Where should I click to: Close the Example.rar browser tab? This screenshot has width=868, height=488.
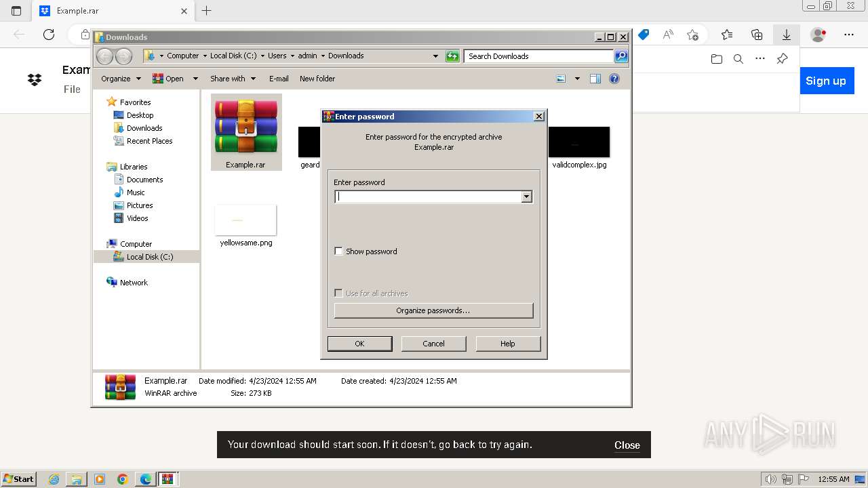point(184,11)
